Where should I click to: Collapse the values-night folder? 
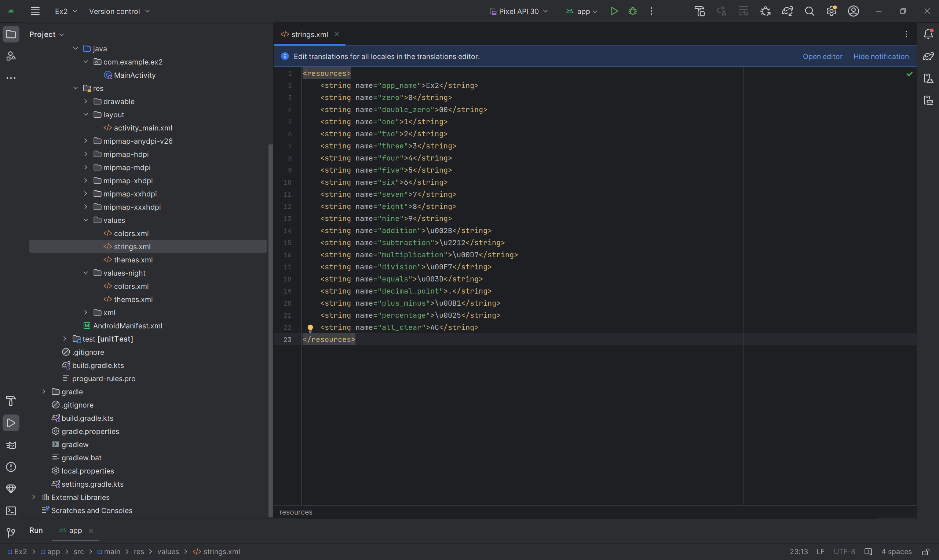point(86,273)
